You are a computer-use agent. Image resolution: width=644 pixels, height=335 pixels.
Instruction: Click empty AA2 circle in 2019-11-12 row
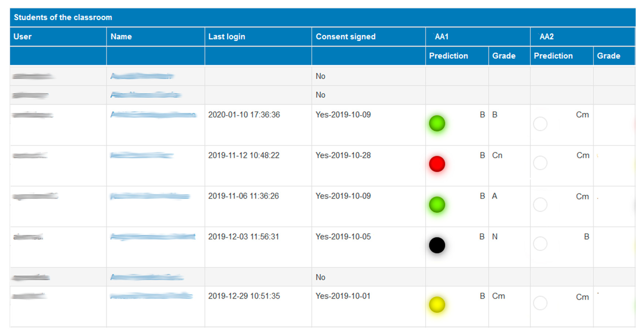pyautogui.click(x=540, y=163)
